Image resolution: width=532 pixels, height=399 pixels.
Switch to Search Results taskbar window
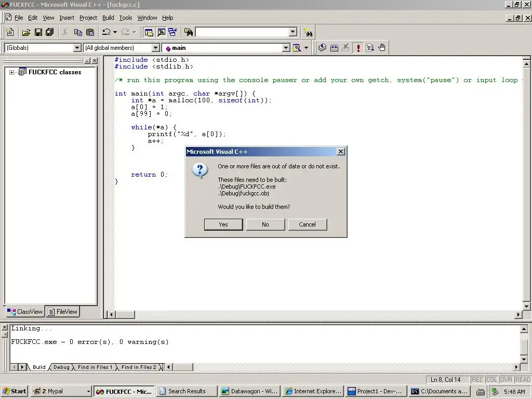pyautogui.click(x=187, y=391)
